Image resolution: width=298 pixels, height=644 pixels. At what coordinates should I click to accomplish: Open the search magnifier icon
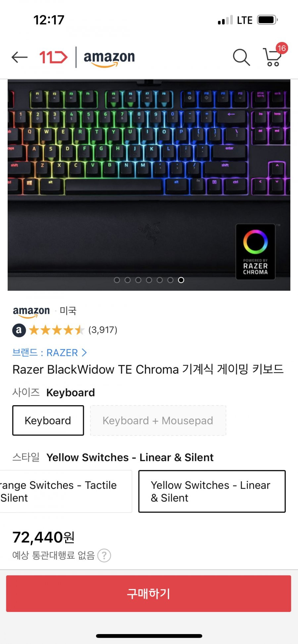(x=241, y=57)
